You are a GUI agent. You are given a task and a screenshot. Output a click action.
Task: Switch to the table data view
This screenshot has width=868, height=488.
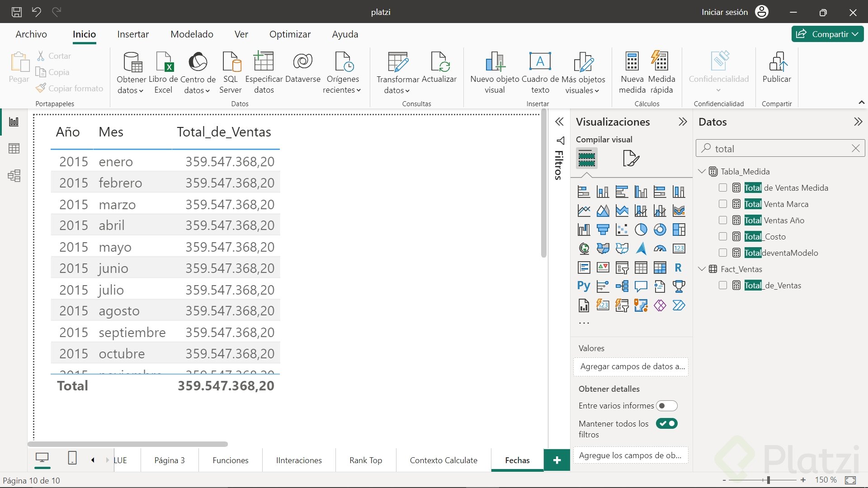14,149
